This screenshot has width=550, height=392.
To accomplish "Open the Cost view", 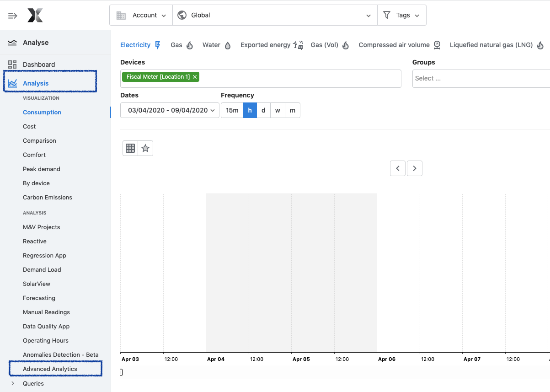I will click(29, 126).
